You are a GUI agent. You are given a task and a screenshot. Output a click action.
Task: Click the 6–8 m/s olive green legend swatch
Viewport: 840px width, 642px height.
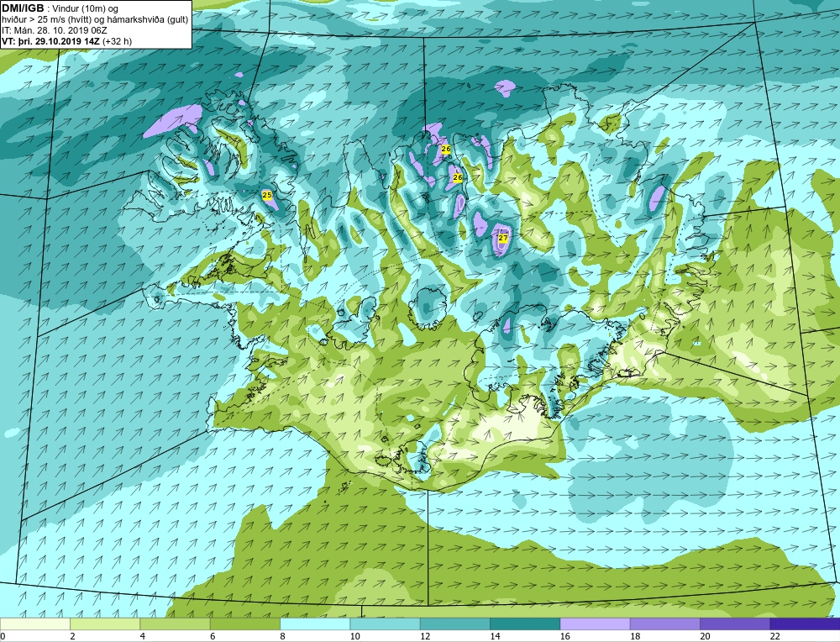(x=244, y=624)
